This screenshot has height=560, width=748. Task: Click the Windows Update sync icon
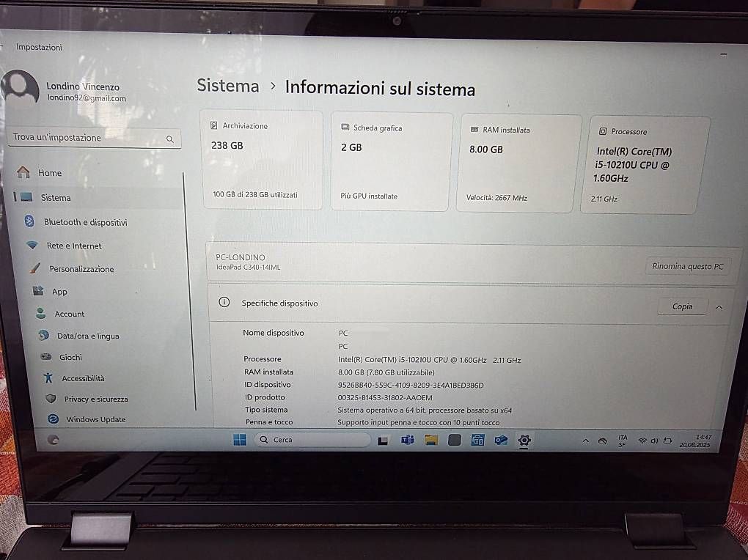tap(53, 419)
